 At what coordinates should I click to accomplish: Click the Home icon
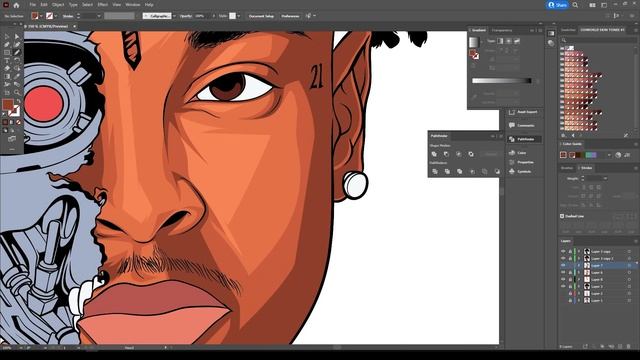click(x=16, y=5)
